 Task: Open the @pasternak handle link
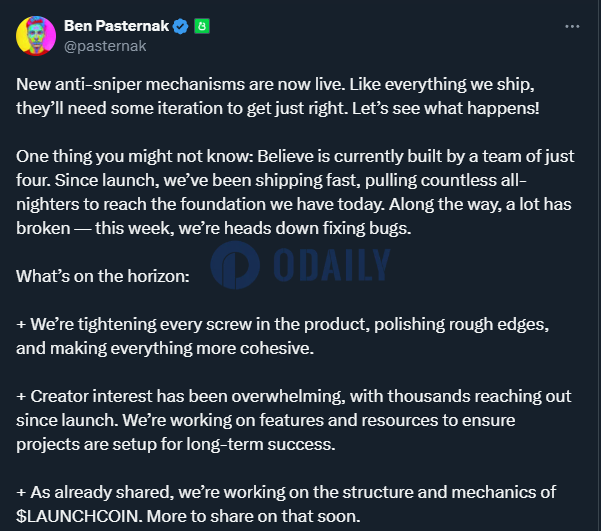[x=105, y=46]
